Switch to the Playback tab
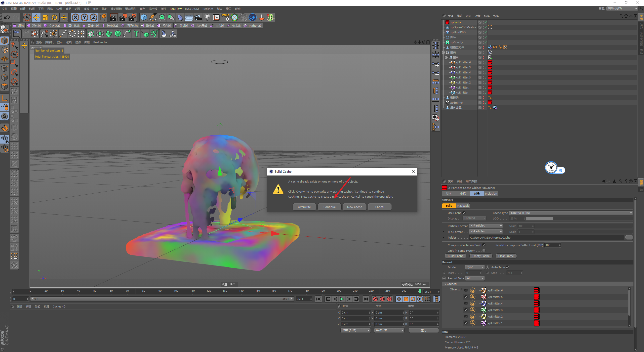The image size is (644, 352). pyautogui.click(x=463, y=206)
